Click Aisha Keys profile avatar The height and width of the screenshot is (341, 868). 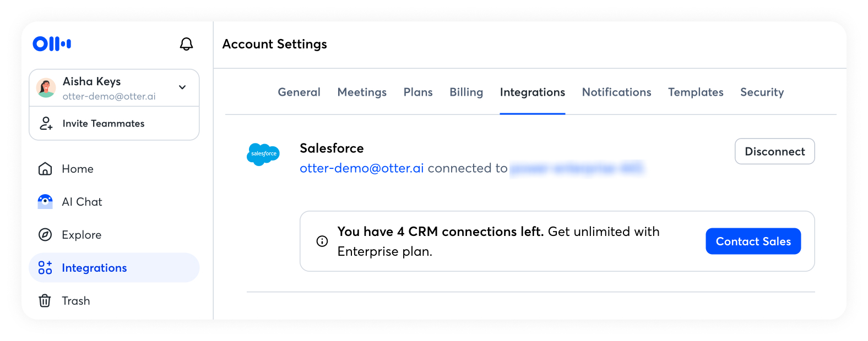[x=46, y=88]
